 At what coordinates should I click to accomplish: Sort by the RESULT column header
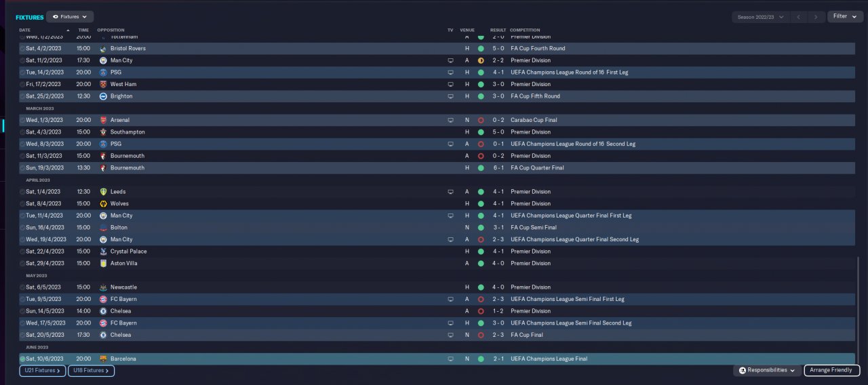498,30
